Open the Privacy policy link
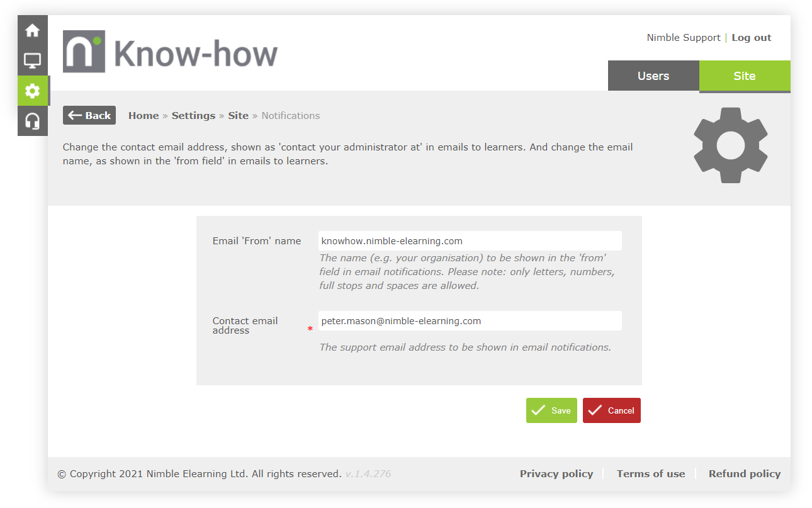Viewport: 812px width, 508px height. (x=556, y=474)
